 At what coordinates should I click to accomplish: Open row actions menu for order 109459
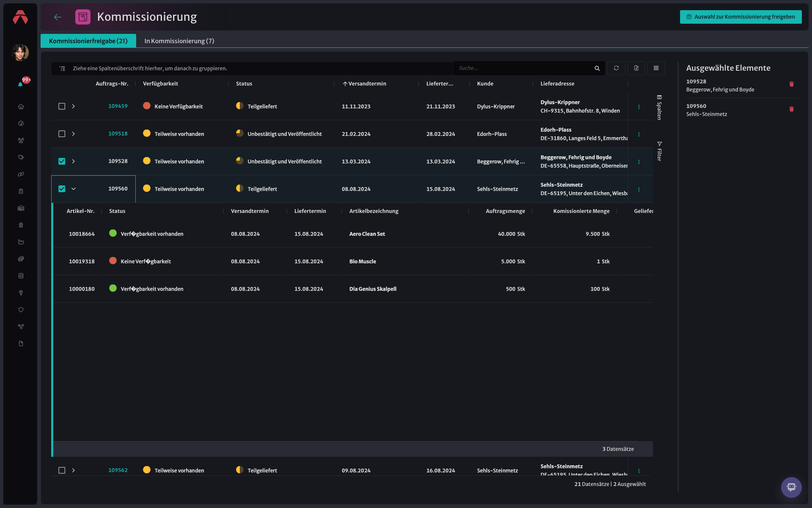point(639,107)
